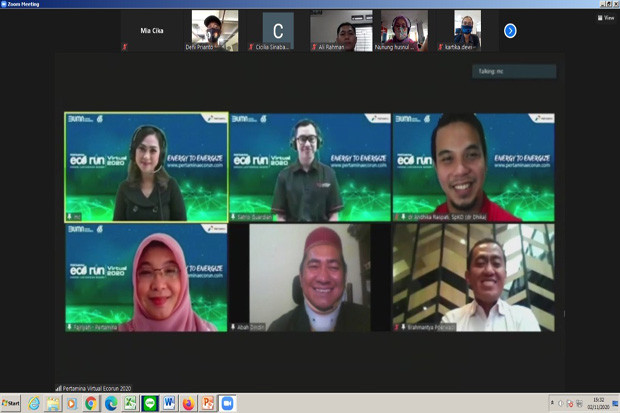Open LINE app from taskbar
The width and height of the screenshot is (620, 413).
coord(149,403)
